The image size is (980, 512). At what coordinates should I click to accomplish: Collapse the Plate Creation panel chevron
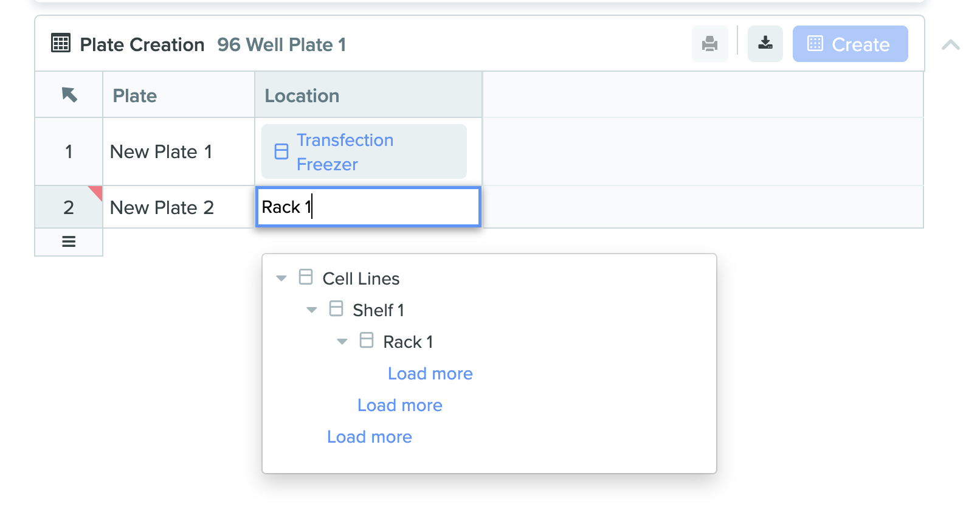coord(950,44)
